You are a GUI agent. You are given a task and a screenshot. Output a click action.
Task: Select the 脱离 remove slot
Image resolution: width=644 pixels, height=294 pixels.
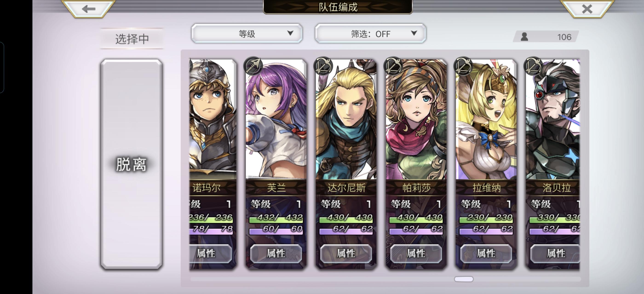[131, 164]
